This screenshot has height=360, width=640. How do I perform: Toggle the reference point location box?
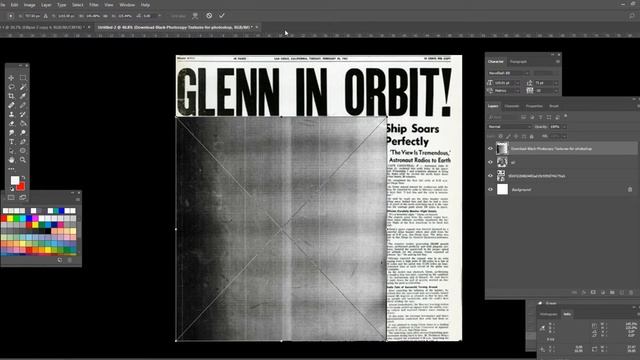pyautogui.click(x=11, y=16)
